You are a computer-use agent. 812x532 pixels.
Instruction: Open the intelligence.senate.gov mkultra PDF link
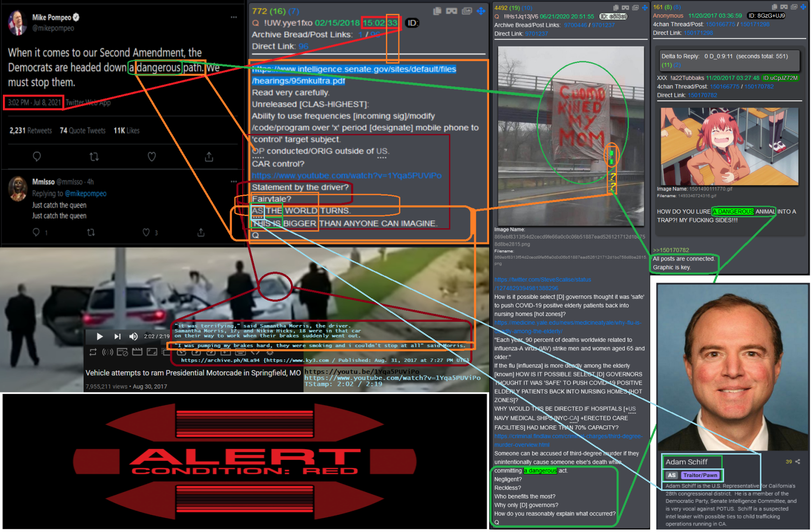pos(354,75)
